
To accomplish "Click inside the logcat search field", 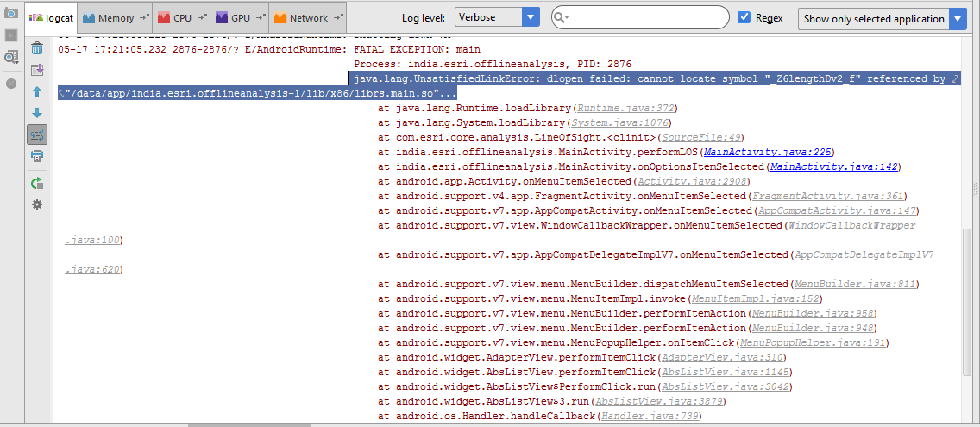I will point(640,18).
